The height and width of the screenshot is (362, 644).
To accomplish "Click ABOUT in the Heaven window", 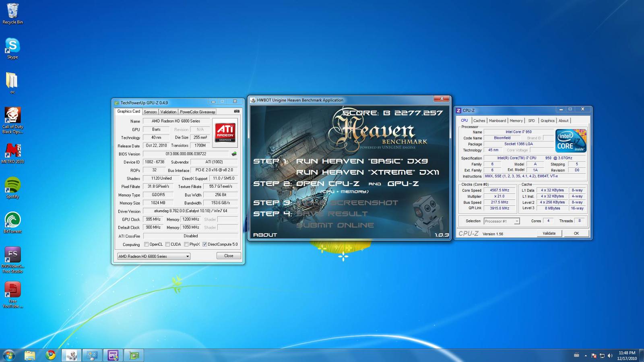I will tap(265, 235).
